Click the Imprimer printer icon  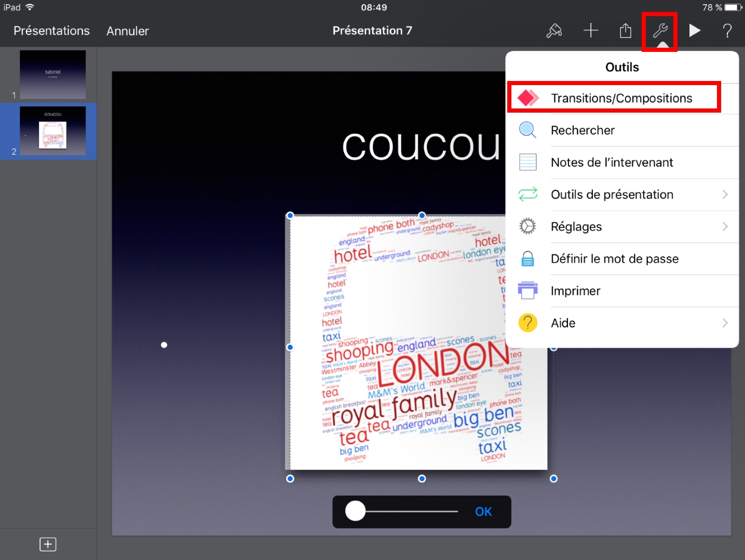[x=527, y=291]
